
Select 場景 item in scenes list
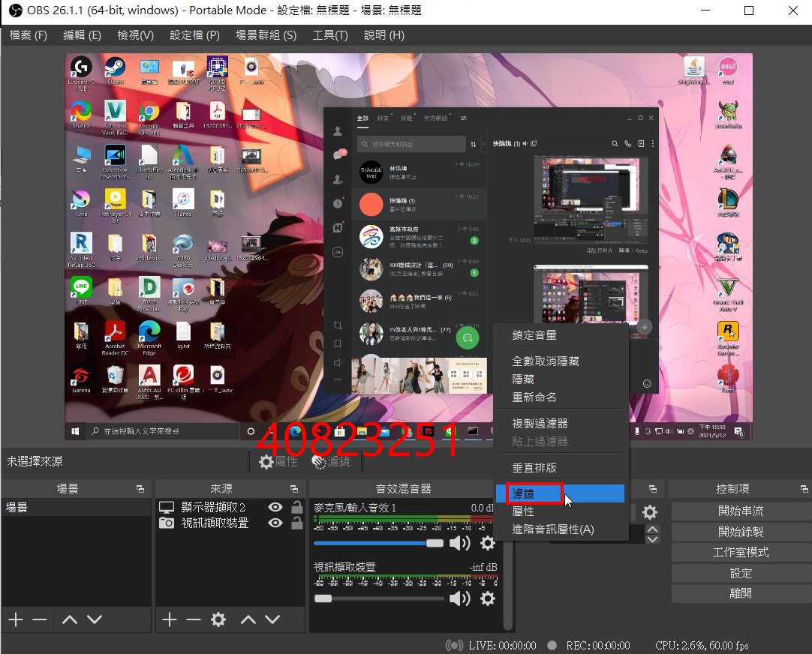pyautogui.click(x=76, y=507)
